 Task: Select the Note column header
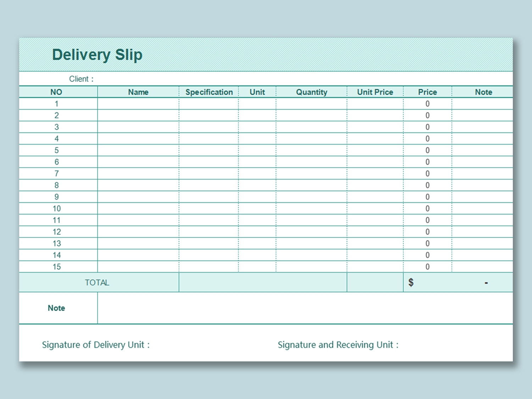click(483, 92)
